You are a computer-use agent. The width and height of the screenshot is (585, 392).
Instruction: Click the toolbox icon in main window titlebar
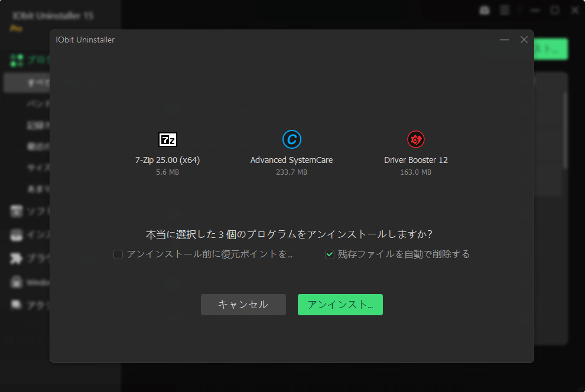coord(485,10)
